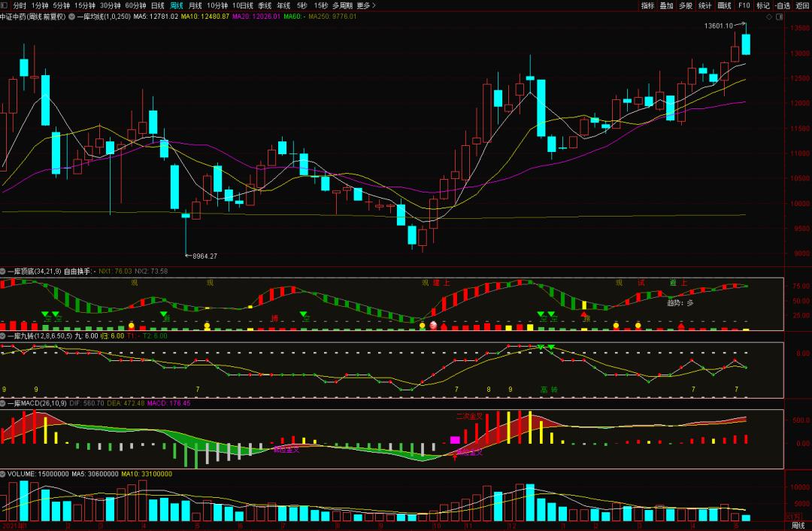Select the 60分钟 period tab
This screenshot has width=812, height=531.
(x=135, y=6)
